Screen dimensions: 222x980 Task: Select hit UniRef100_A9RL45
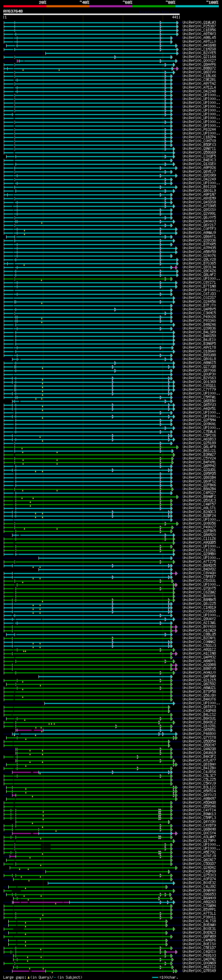(199, 38)
